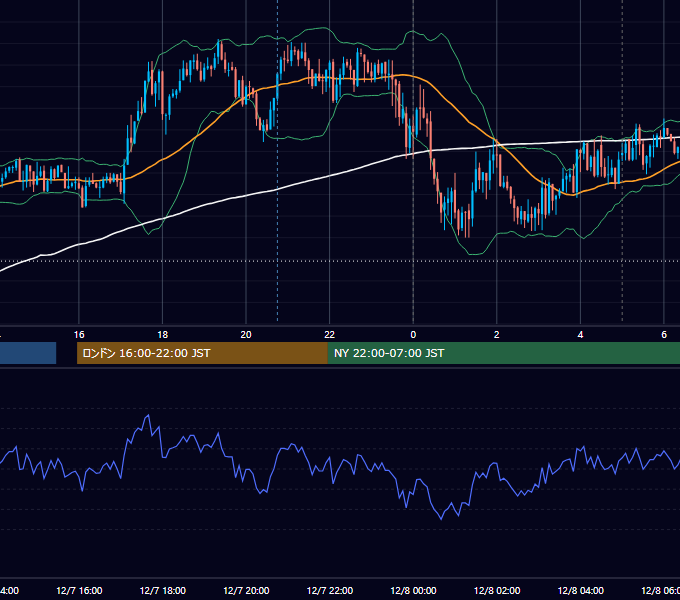Click the 12/7 22:00 date label
The width and height of the screenshot is (680, 600).
(330, 590)
